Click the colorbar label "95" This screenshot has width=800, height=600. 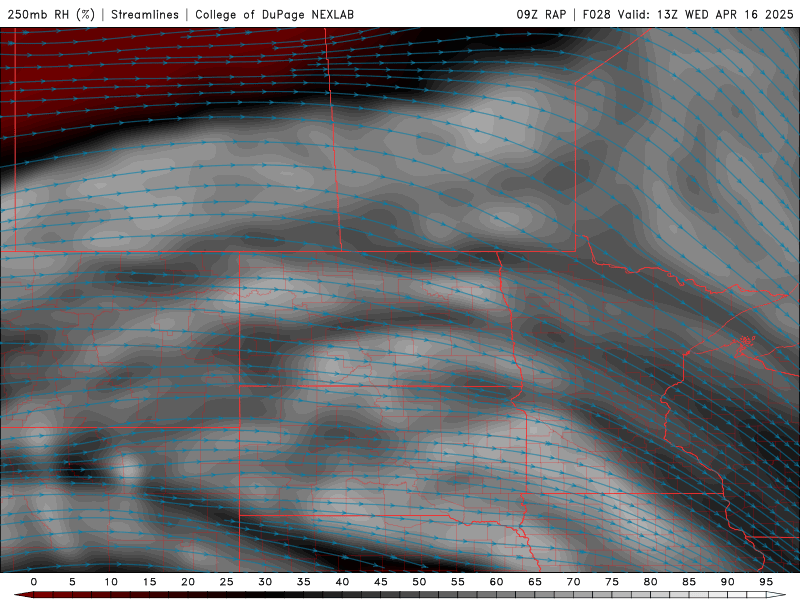pyautogui.click(x=766, y=582)
